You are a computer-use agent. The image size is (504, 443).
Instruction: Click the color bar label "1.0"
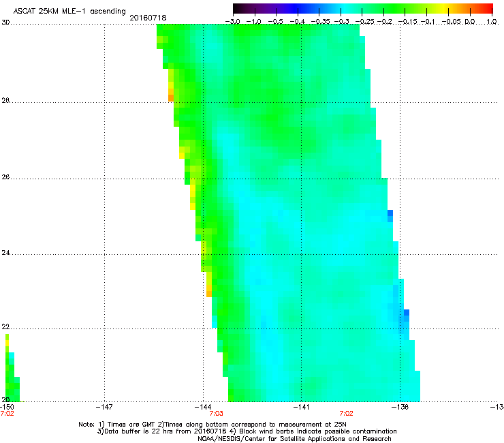pos(492,22)
